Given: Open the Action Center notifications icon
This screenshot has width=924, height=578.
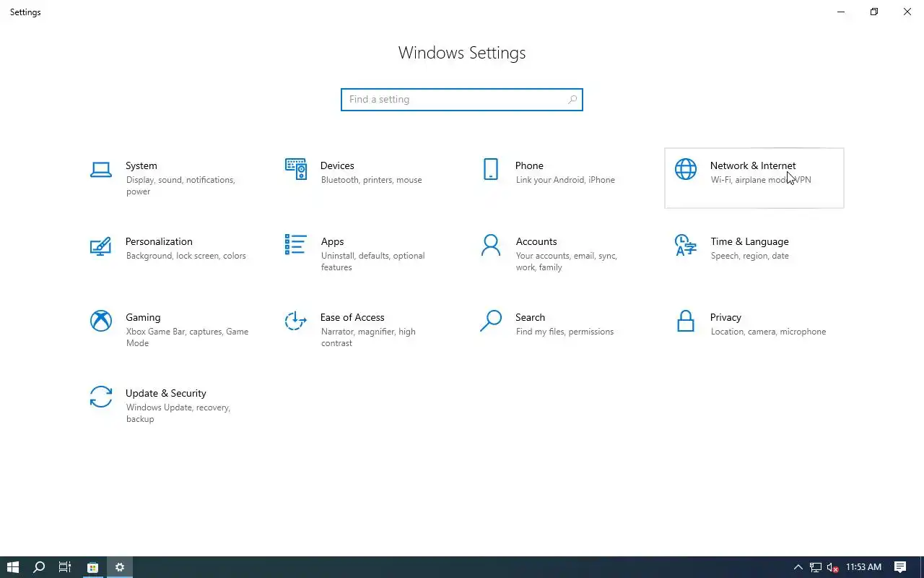Looking at the screenshot, I should click(x=900, y=567).
